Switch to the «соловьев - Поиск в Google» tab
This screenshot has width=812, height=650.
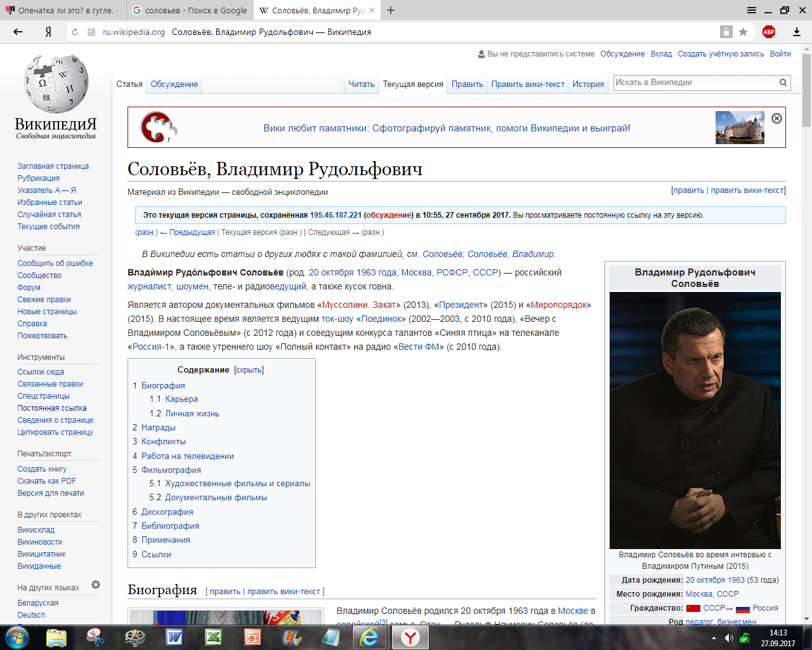coord(190,10)
